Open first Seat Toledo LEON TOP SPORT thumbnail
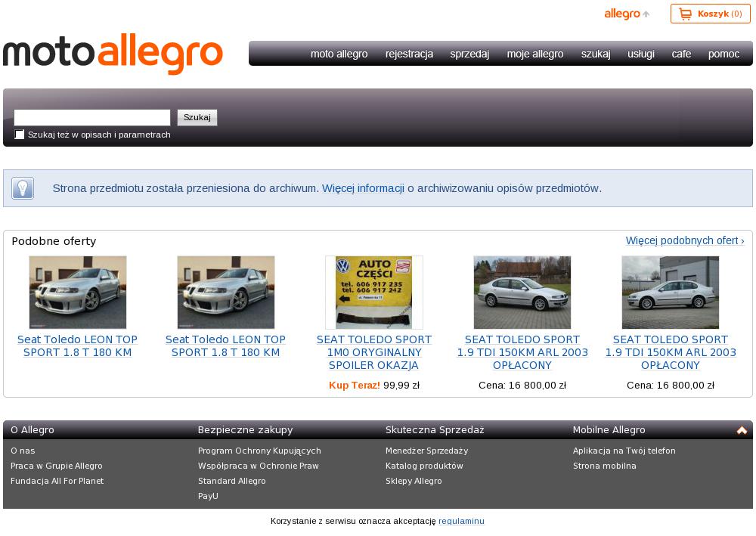The image size is (756, 536). pos(78,293)
